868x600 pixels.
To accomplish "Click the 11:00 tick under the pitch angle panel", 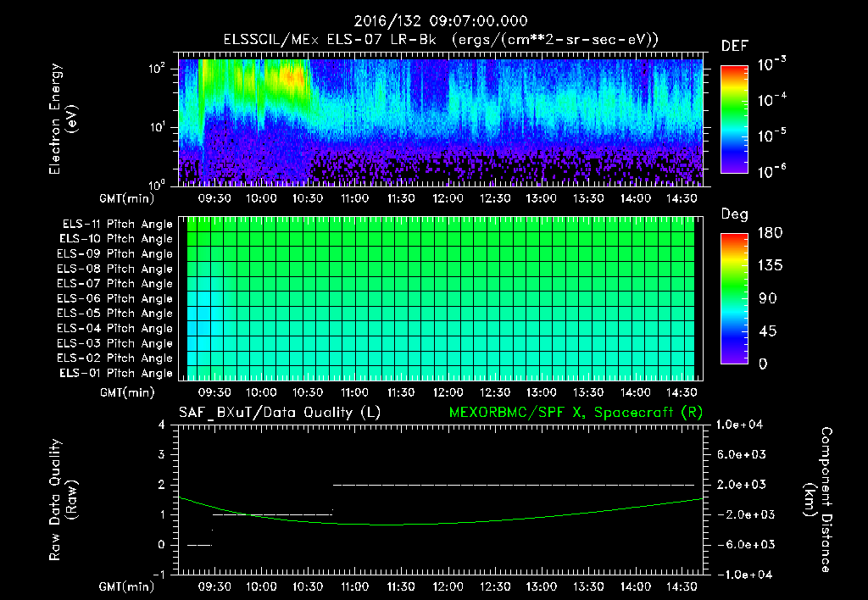I will (x=354, y=393).
